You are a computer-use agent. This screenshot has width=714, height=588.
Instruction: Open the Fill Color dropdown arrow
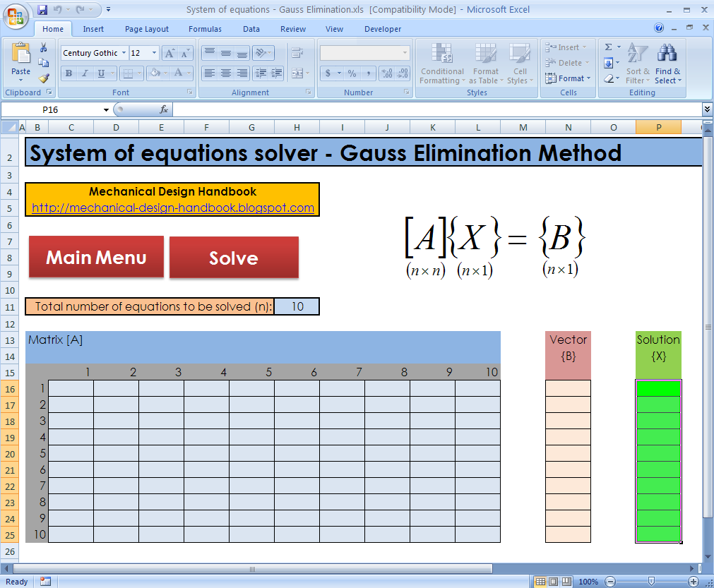coord(165,73)
